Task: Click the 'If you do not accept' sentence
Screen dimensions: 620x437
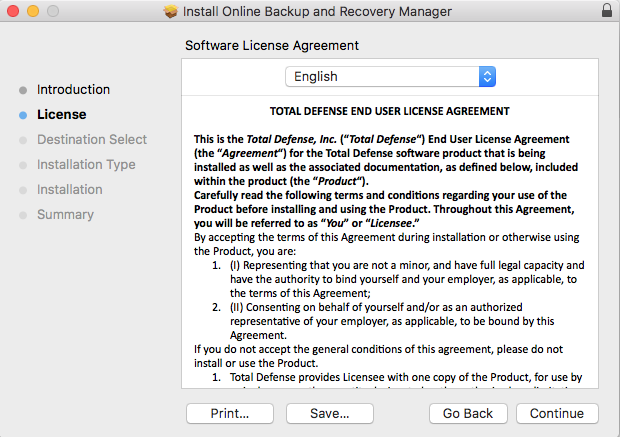Action: [378, 356]
